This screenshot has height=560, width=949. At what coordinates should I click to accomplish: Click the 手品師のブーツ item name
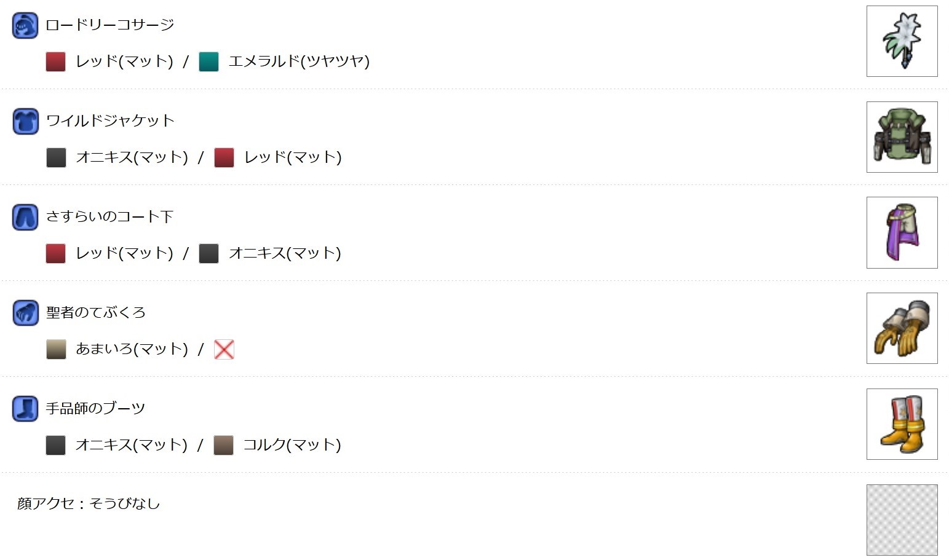[96, 409]
